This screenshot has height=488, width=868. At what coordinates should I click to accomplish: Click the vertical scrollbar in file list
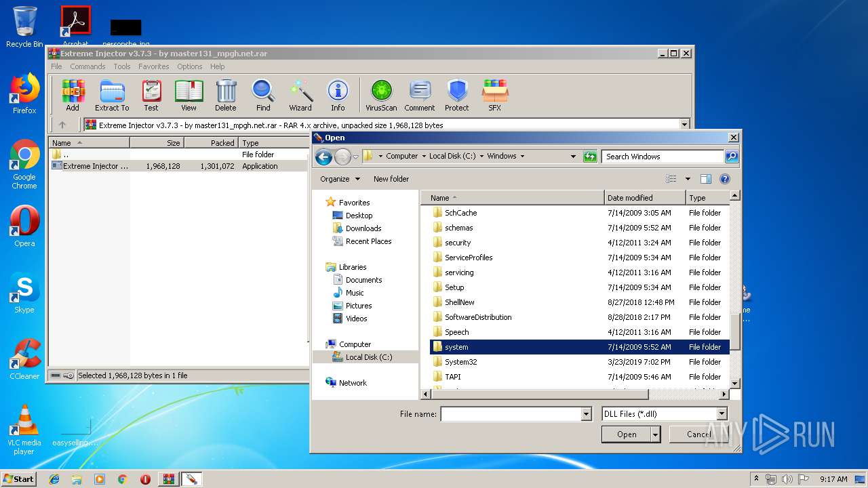point(734,333)
